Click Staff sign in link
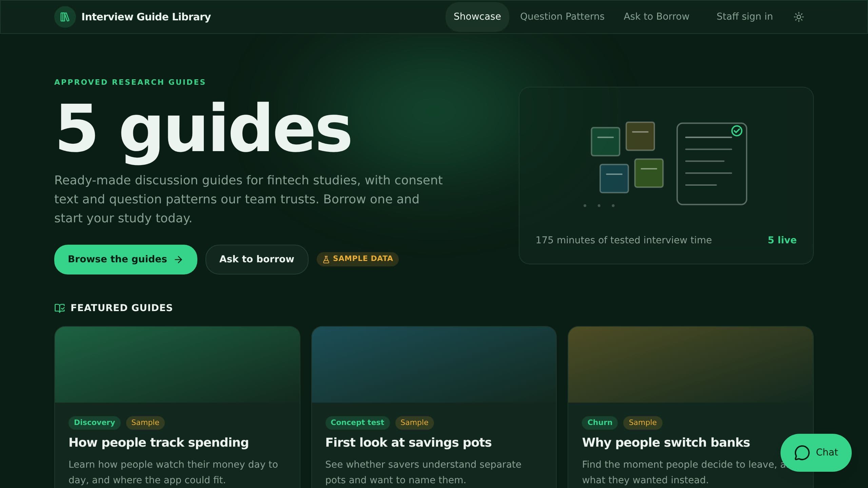 pyautogui.click(x=745, y=17)
